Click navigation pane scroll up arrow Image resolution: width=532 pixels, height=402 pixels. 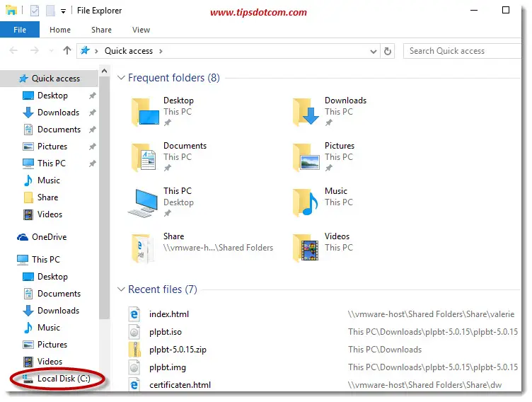(105, 71)
